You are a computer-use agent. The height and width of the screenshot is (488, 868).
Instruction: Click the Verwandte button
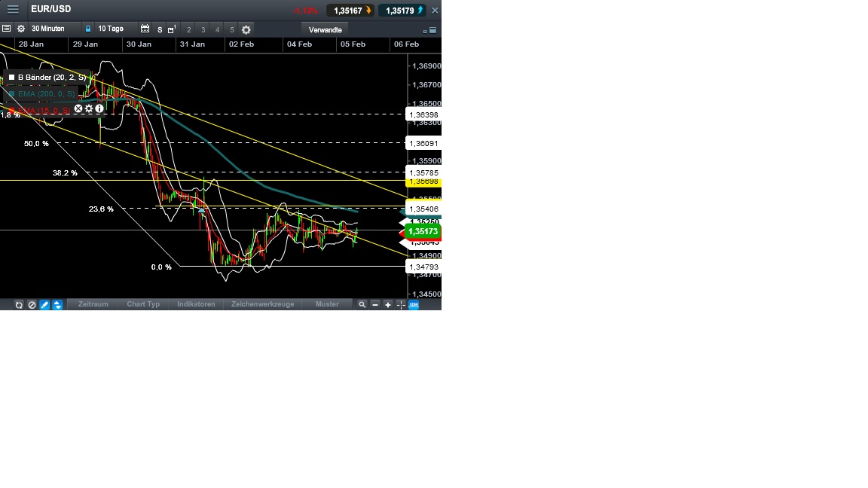coord(325,29)
